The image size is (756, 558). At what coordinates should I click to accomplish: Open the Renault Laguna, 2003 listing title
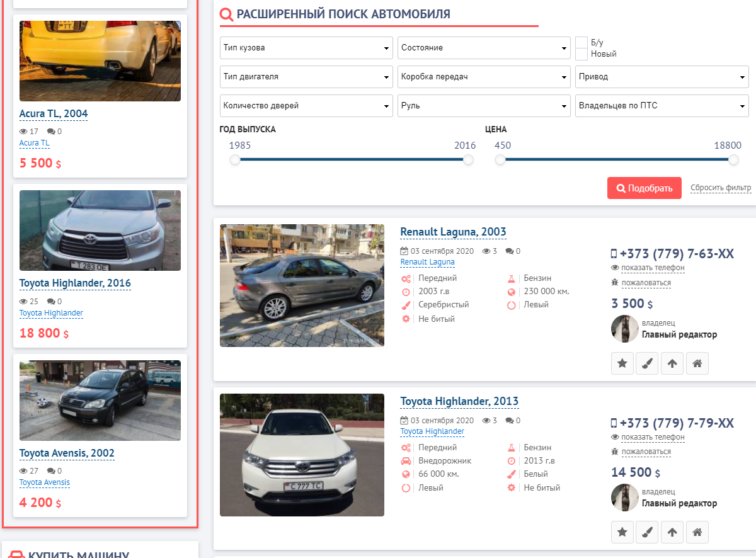point(454,232)
